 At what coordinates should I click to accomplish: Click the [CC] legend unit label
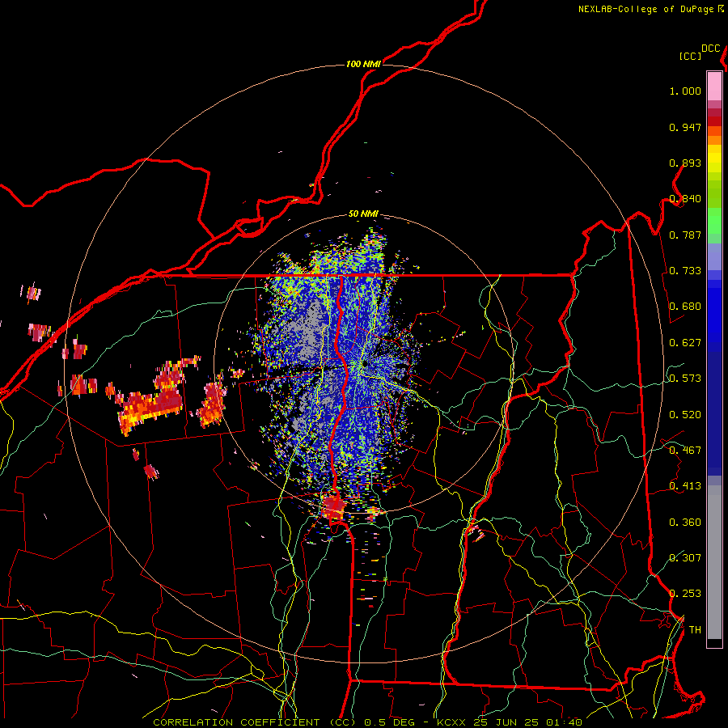click(691, 56)
